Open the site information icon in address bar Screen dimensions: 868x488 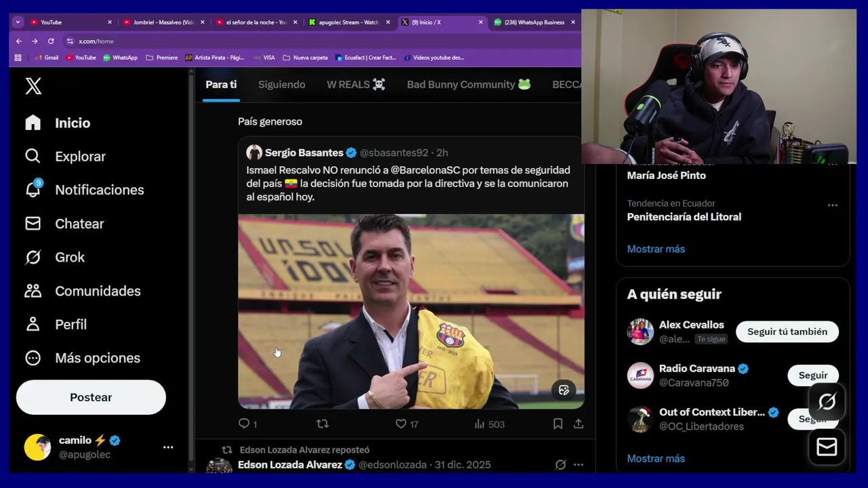[x=70, y=41]
